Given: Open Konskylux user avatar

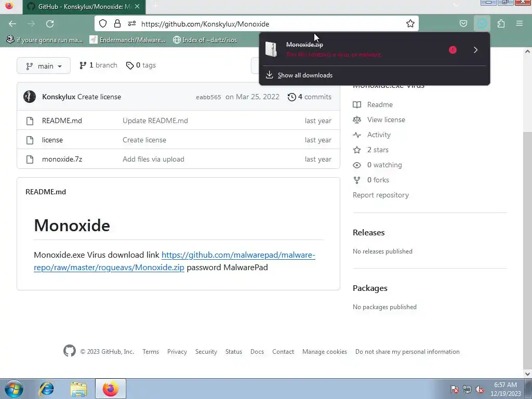Looking at the screenshot, I should (x=30, y=97).
